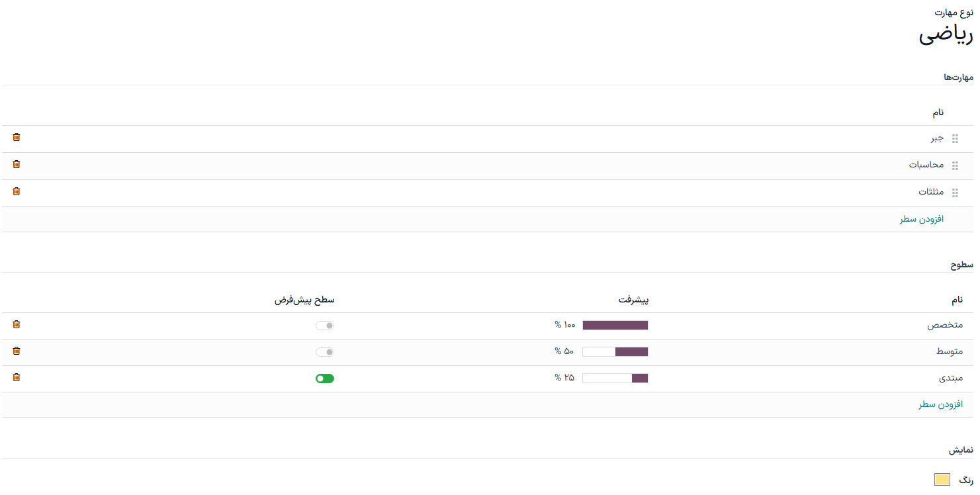The width and height of the screenshot is (980, 495).
Task: Delete the متوسط level row
Action: [x=17, y=351]
